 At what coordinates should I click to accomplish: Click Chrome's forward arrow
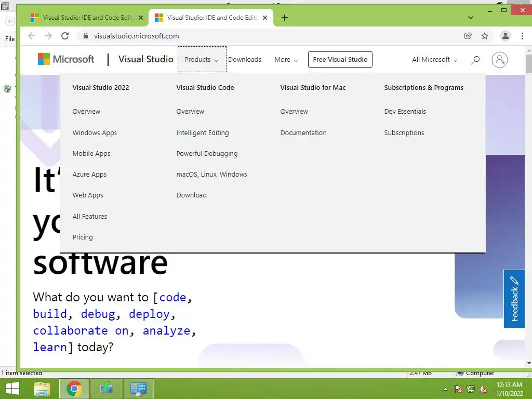pos(48,36)
